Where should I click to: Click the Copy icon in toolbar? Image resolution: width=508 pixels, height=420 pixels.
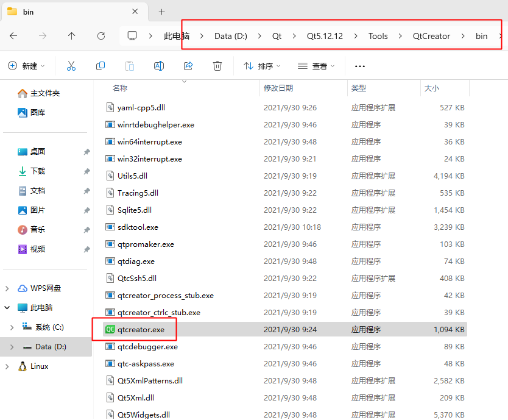101,66
